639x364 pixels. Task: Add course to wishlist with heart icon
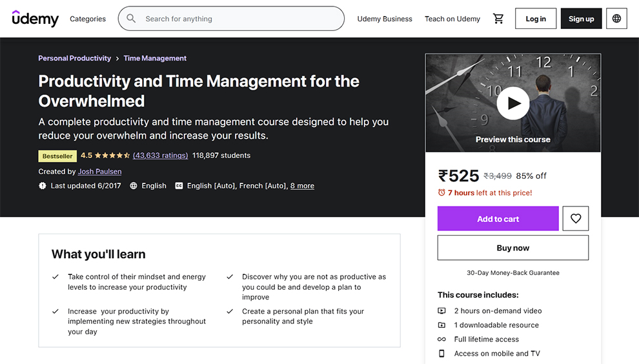point(576,219)
